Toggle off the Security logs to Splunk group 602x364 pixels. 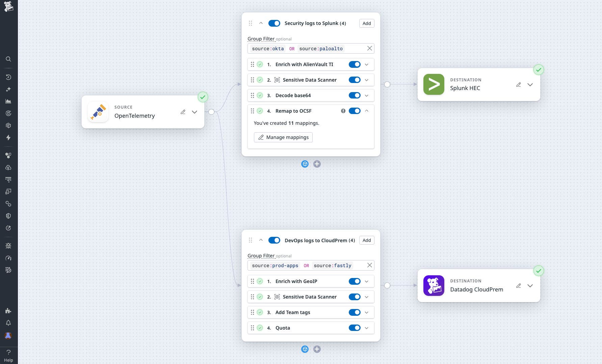click(x=274, y=23)
